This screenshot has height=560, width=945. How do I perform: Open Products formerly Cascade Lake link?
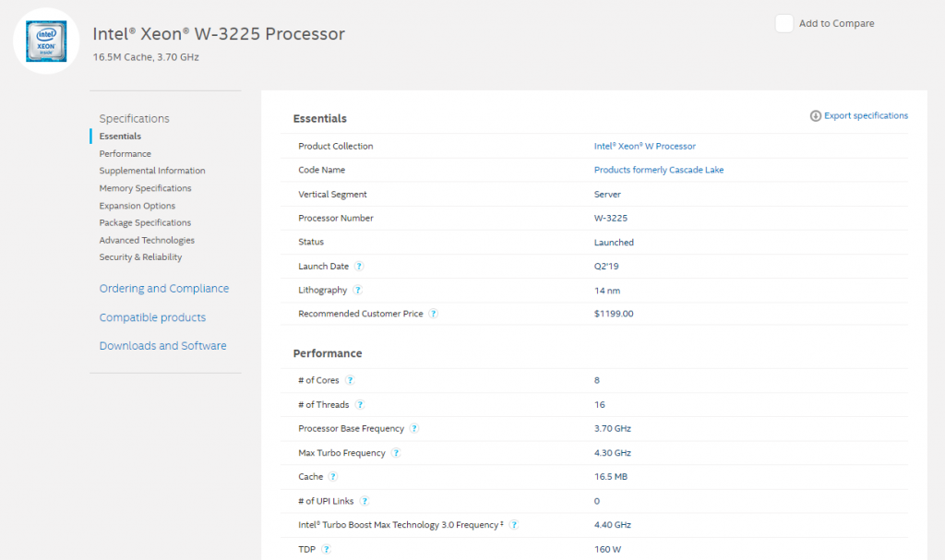pyautogui.click(x=659, y=171)
